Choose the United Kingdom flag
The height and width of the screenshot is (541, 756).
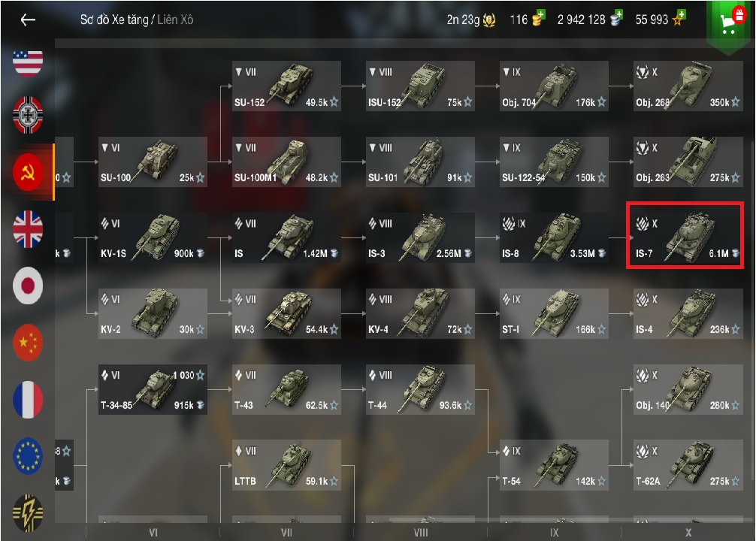(x=28, y=229)
